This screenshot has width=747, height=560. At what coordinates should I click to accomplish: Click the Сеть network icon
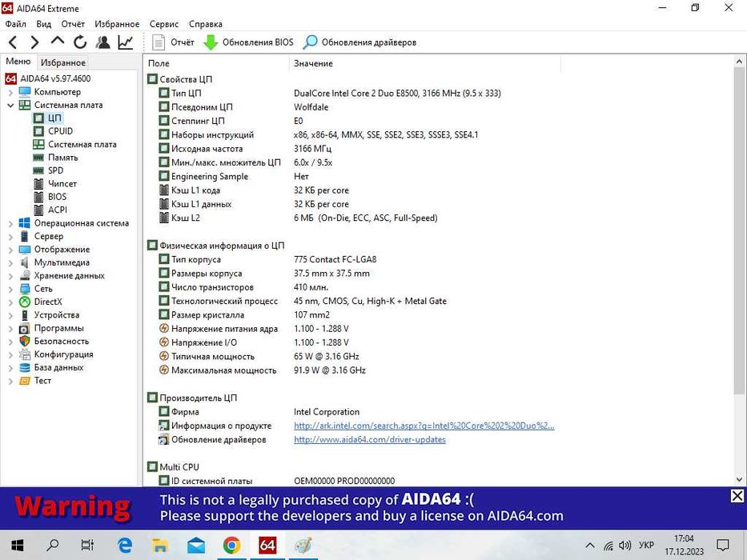point(25,289)
